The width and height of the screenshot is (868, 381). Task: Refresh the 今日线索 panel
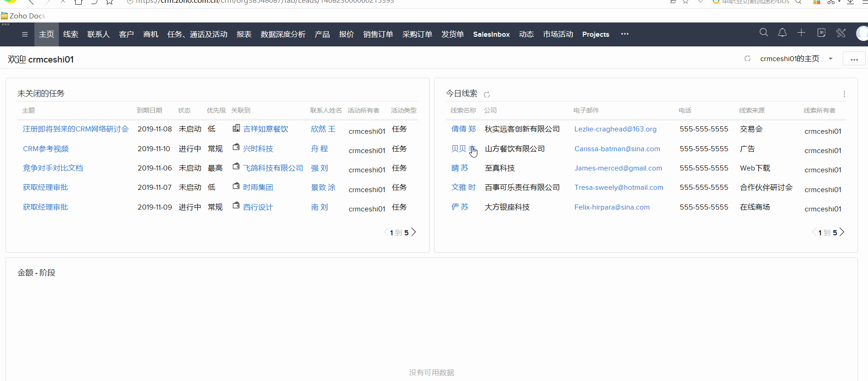(487, 95)
